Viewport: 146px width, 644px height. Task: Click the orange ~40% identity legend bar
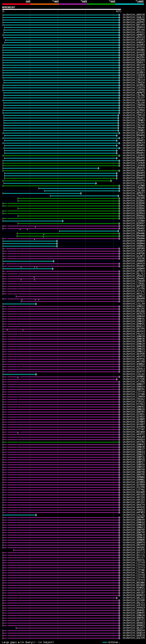[x=45, y=4]
